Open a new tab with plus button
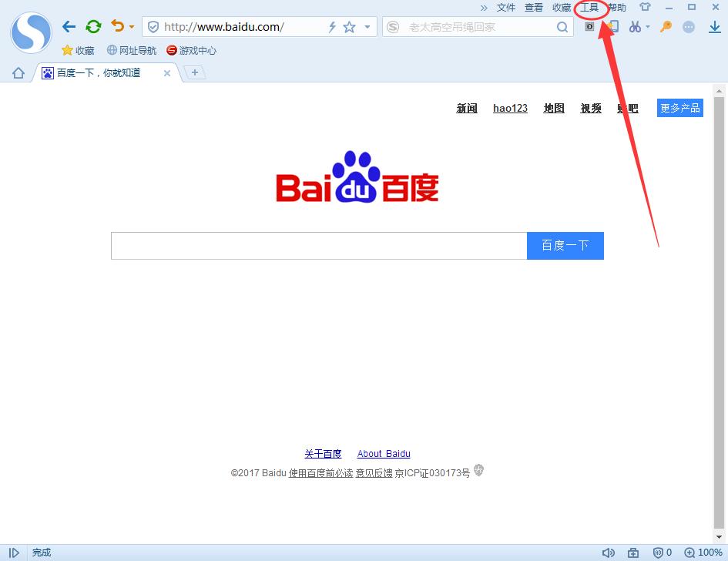Screen dimensions: 728x561 pos(195,72)
